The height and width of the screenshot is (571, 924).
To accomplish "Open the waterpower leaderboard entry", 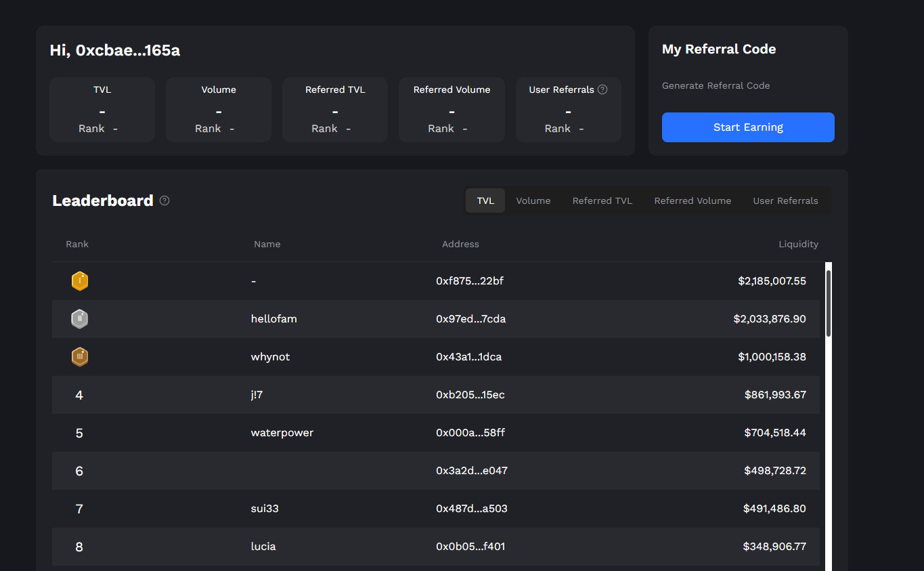I will (282, 433).
